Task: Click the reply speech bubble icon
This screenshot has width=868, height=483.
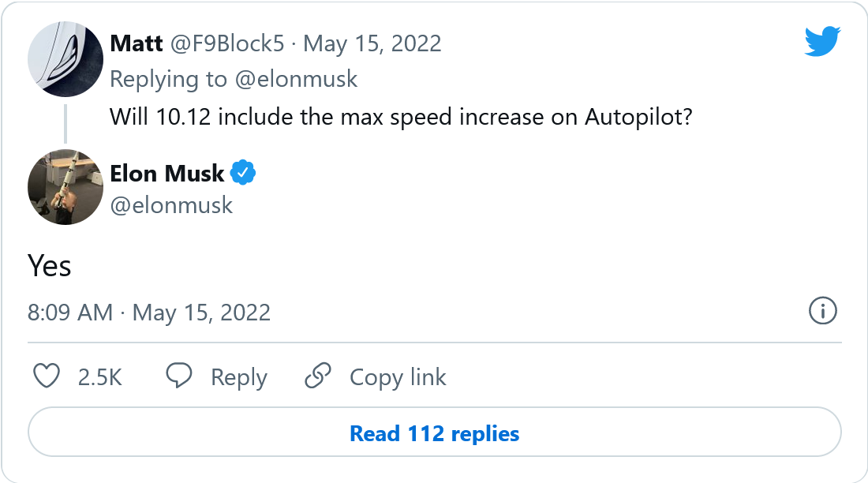Action: pyautogui.click(x=179, y=376)
